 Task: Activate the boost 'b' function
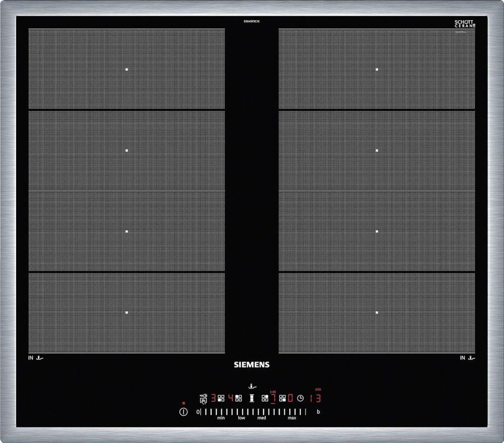click(318, 412)
